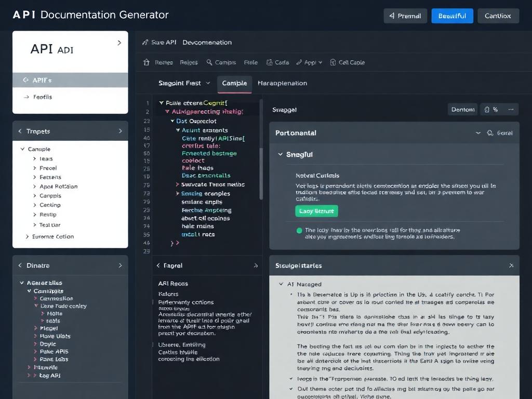Expand the Centinp tree item
This screenshot has width=532, height=399.
35,205
